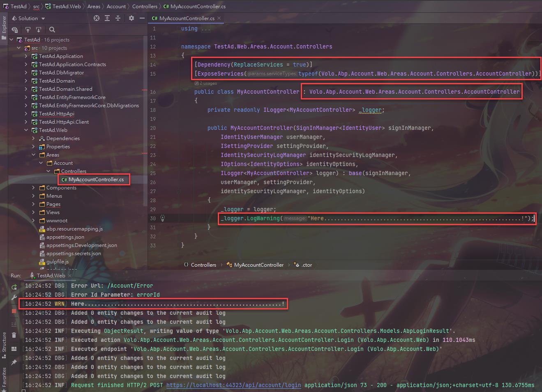Select the TestAd.Web run tab

pyautogui.click(x=51, y=275)
